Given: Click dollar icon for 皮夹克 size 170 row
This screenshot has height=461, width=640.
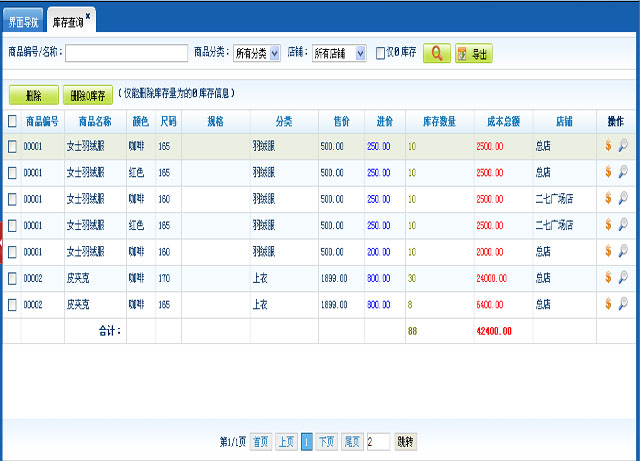Looking at the screenshot, I should click(x=608, y=278).
